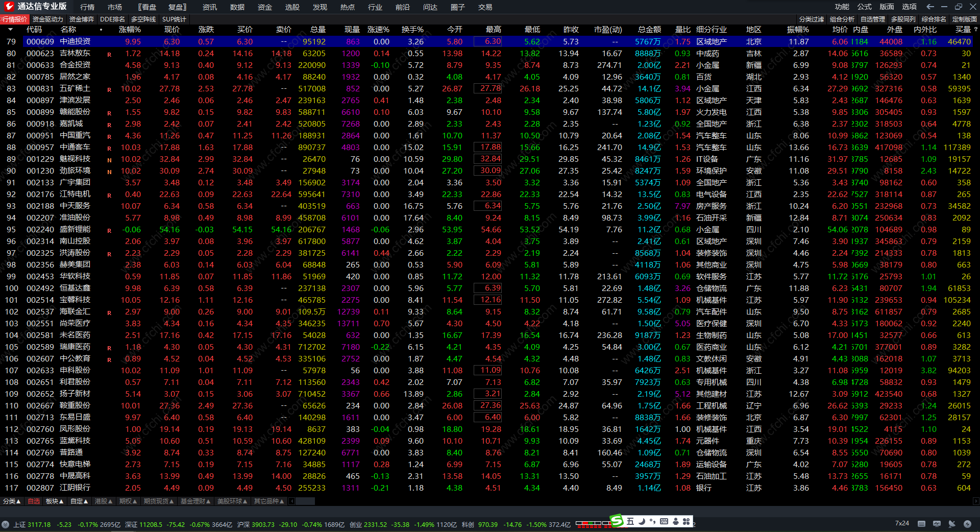This screenshot has height=532, width=980.
Task: Click the 多股同列 button
Action: click(x=903, y=19)
